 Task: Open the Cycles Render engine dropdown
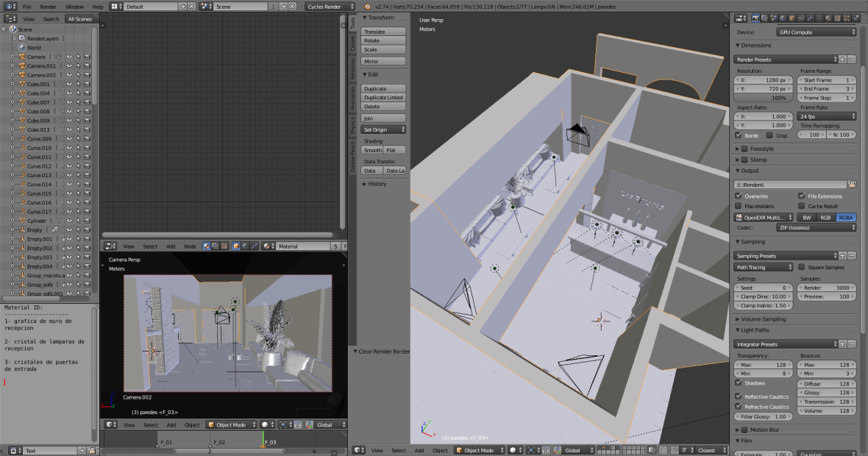pyautogui.click(x=332, y=7)
